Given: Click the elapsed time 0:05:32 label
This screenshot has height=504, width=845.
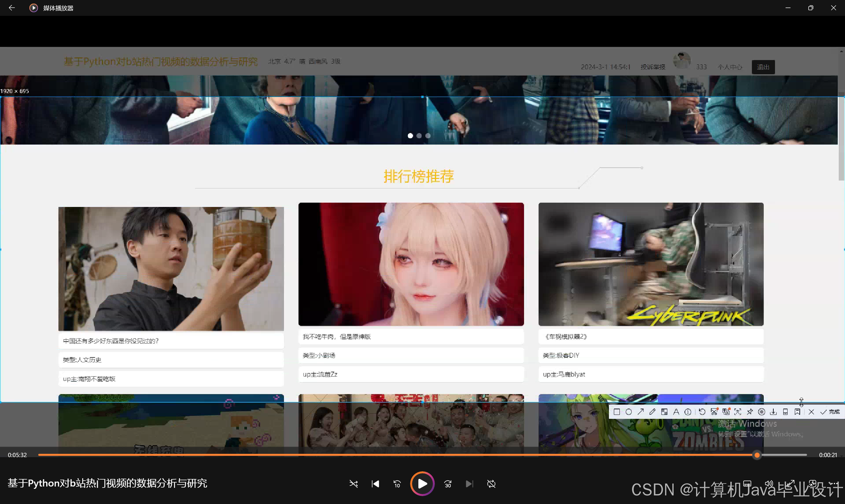Looking at the screenshot, I should (x=17, y=455).
